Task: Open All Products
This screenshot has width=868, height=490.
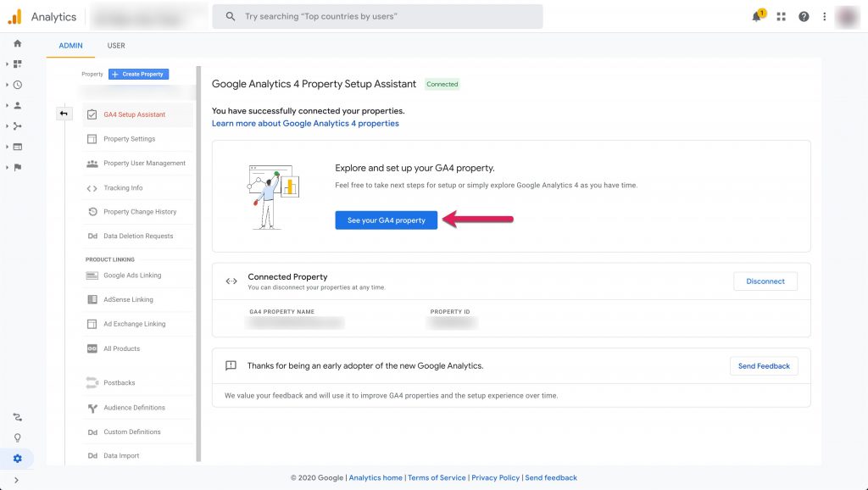Action: pyautogui.click(x=138, y=348)
